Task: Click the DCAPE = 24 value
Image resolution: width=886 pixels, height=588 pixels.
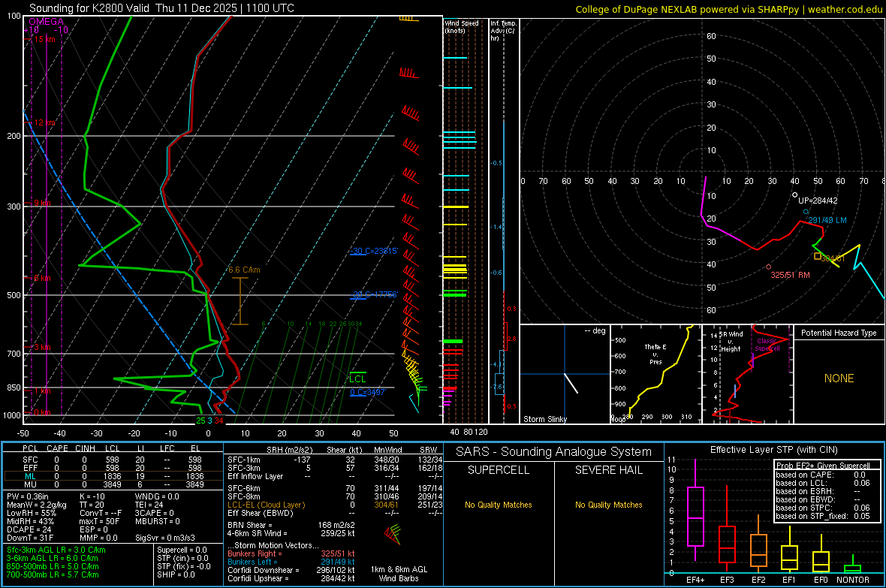Action: click(29, 529)
